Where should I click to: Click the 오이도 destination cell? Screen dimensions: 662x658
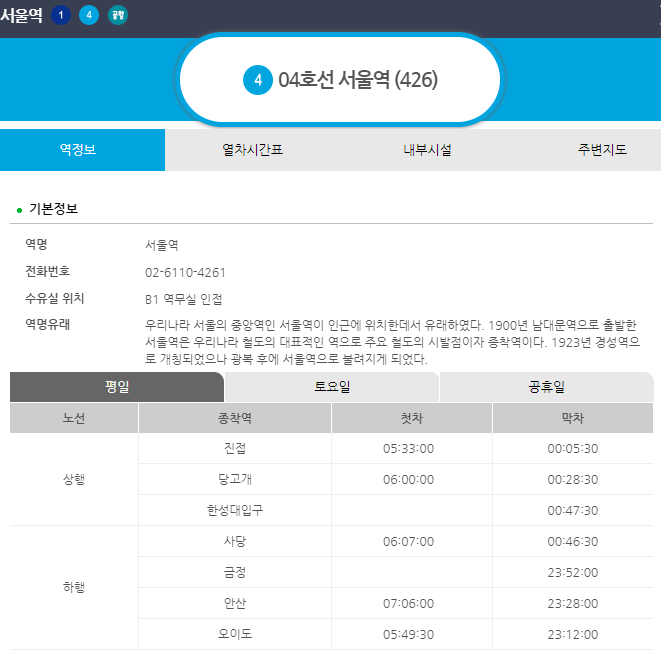[x=235, y=634]
